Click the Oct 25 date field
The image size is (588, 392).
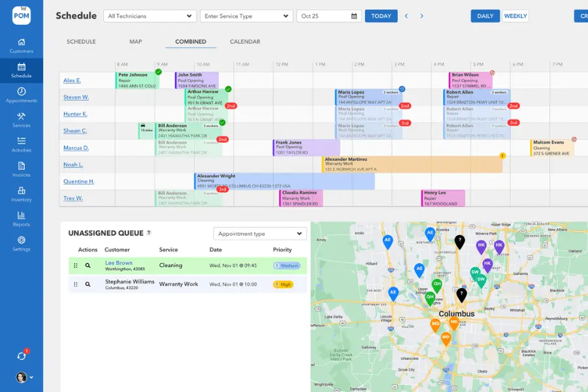pos(329,16)
